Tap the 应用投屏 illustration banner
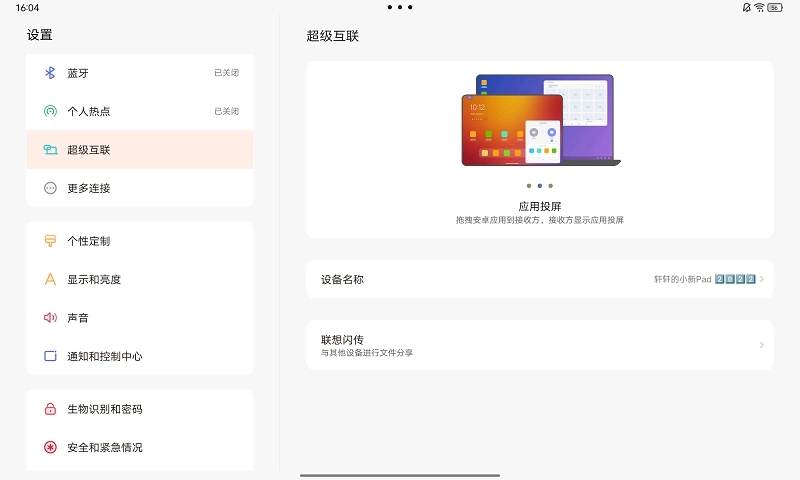The height and width of the screenshot is (480, 800). [540, 118]
